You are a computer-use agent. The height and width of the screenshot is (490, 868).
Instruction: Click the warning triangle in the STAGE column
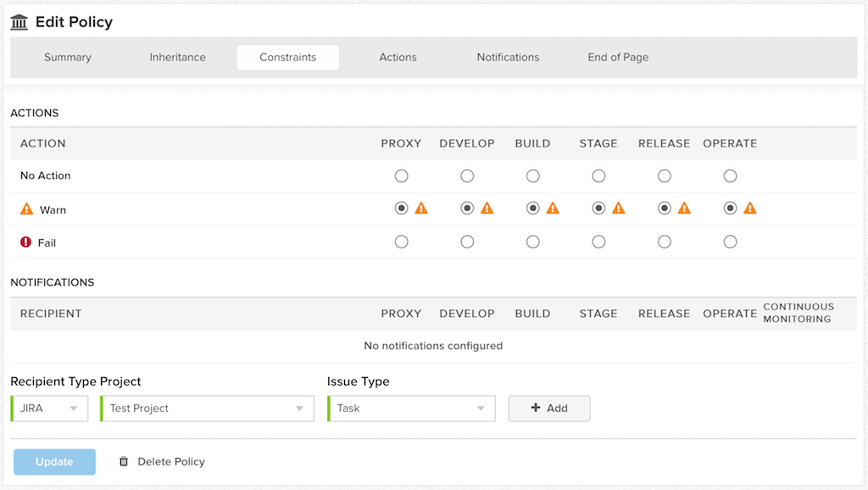pos(617,208)
